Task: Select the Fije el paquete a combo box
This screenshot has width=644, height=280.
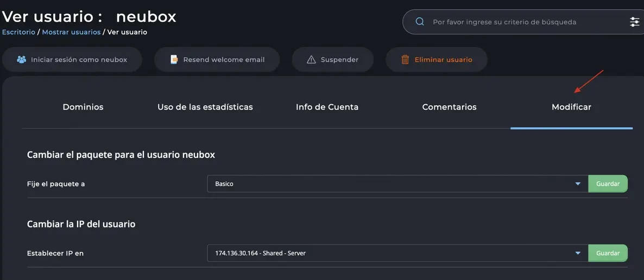Action: tap(397, 184)
